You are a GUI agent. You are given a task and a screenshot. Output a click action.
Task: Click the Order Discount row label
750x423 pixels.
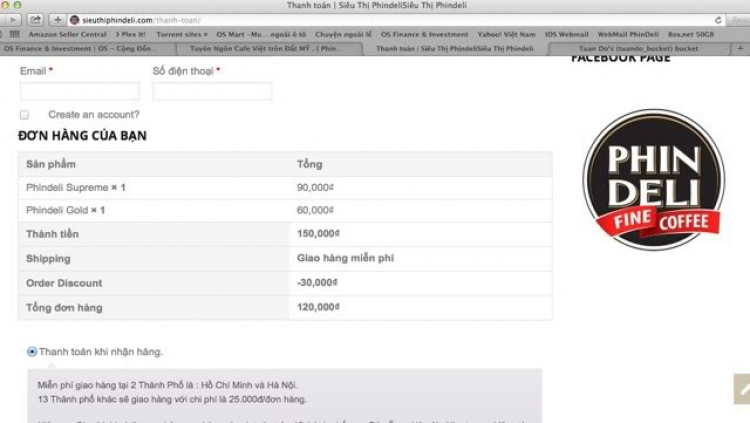pyautogui.click(x=64, y=283)
